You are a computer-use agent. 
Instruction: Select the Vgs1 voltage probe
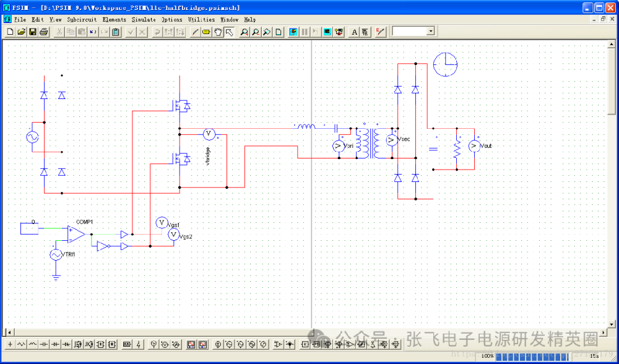click(x=162, y=223)
